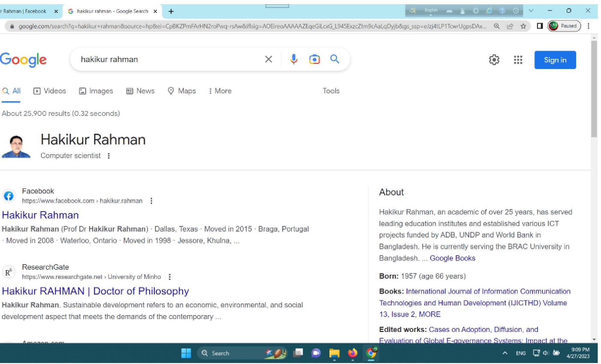Close the Google Search tab

coord(155,11)
